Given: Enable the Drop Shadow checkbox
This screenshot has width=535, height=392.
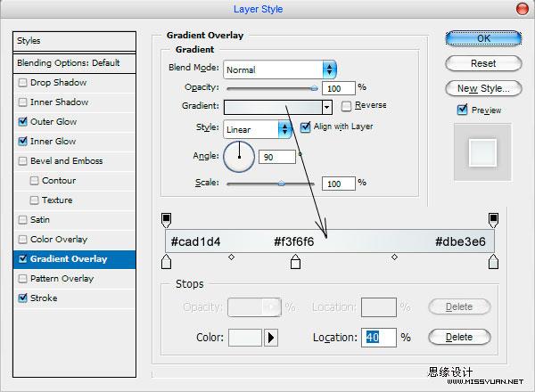Looking at the screenshot, I should (22, 83).
